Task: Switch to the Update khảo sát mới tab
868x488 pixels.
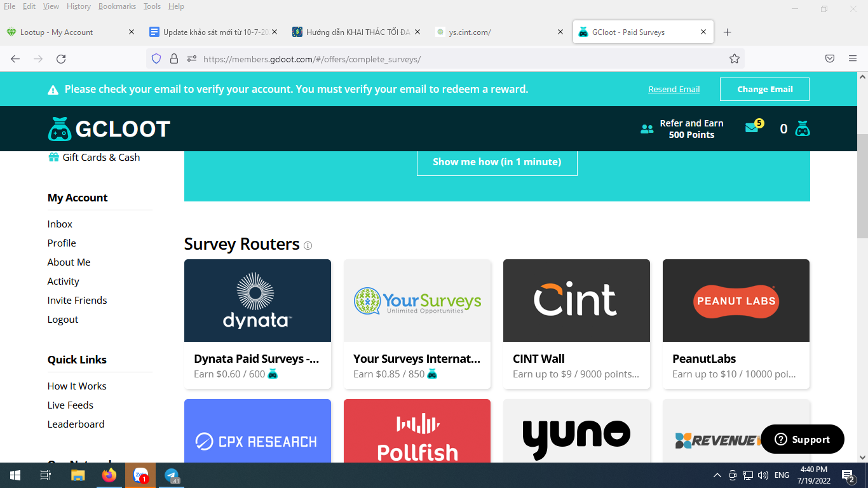Action: (214, 32)
